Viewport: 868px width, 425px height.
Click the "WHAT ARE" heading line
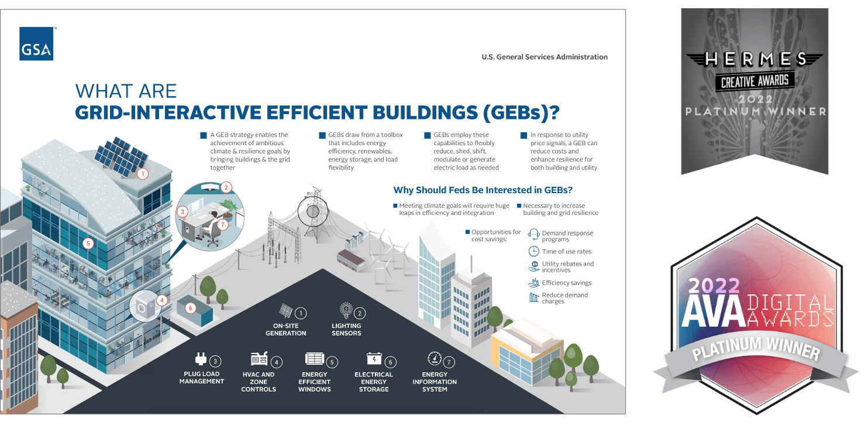[126, 91]
